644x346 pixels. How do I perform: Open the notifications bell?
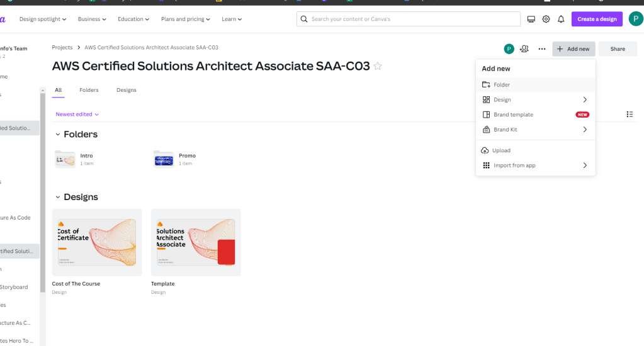pos(561,19)
